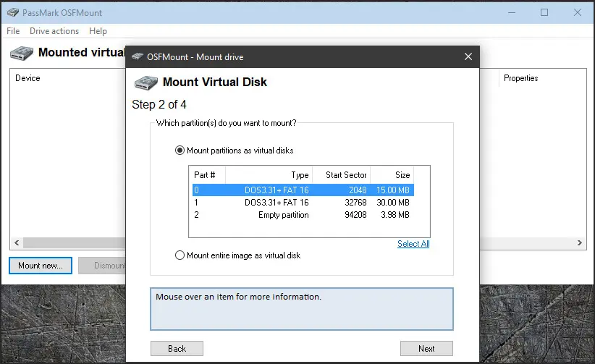Click the Next button
The image size is (595, 364).
point(426,348)
